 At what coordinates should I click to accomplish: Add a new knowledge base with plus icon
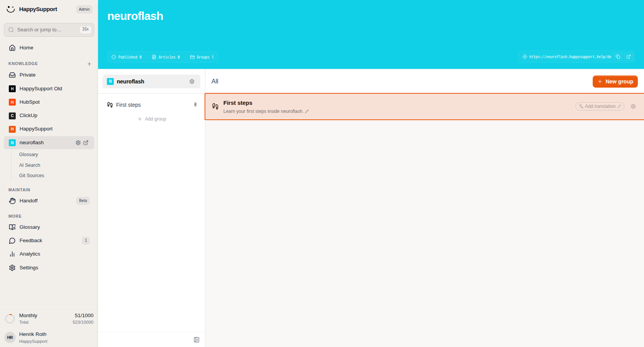(x=89, y=64)
